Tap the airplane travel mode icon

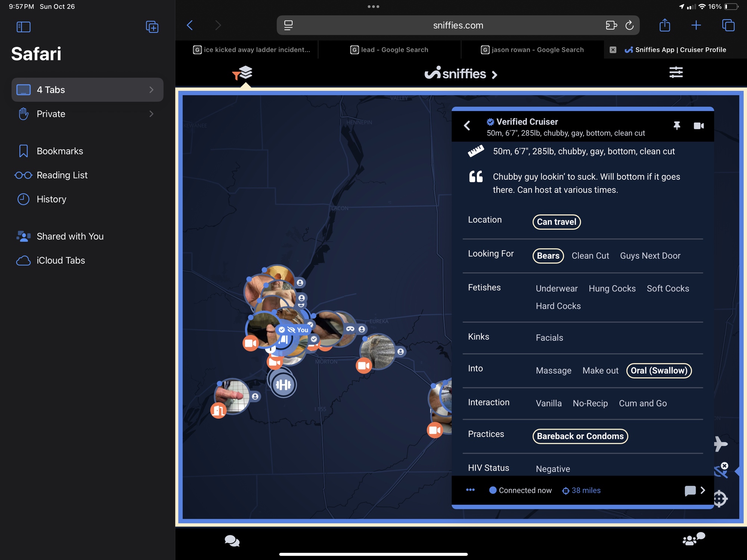pos(720,444)
